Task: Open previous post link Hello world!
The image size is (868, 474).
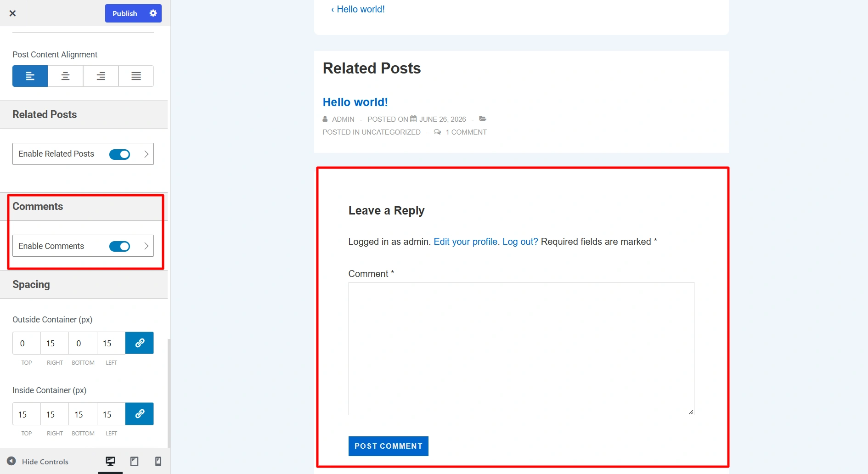Action: click(x=358, y=9)
